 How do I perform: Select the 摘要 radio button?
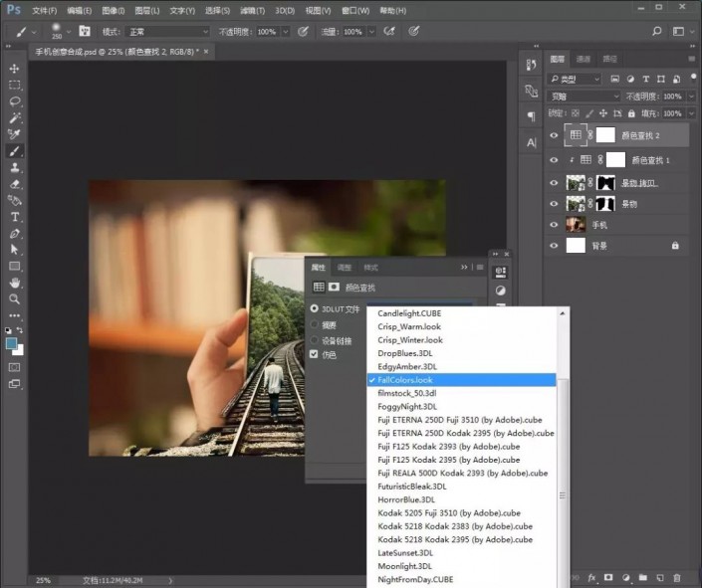pos(315,325)
